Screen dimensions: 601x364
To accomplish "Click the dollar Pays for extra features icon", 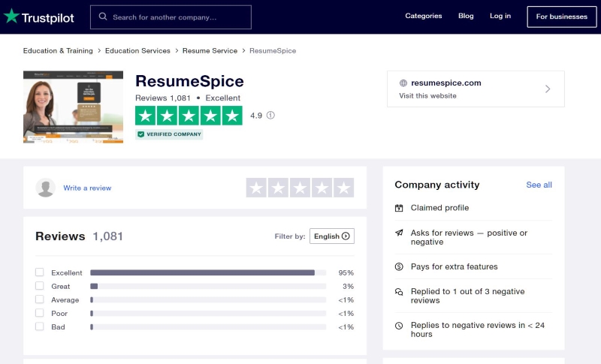I will coord(399,266).
